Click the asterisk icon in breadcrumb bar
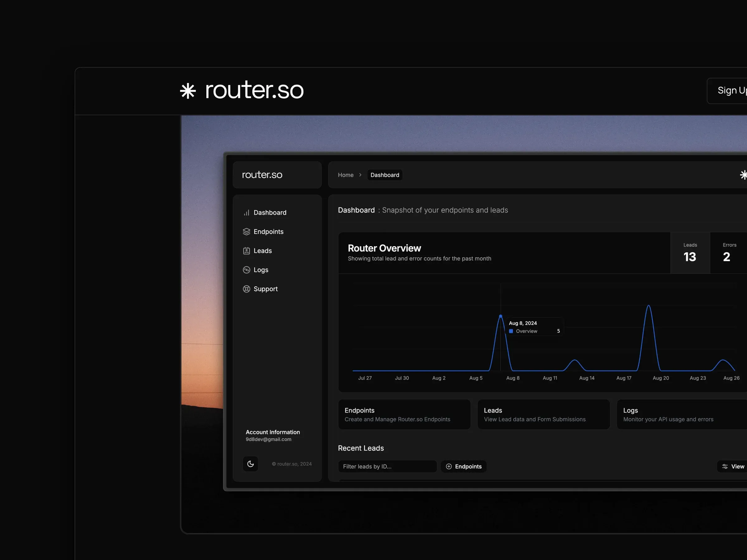Viewport: 747px width, 560px height. [x=743, y=175]
